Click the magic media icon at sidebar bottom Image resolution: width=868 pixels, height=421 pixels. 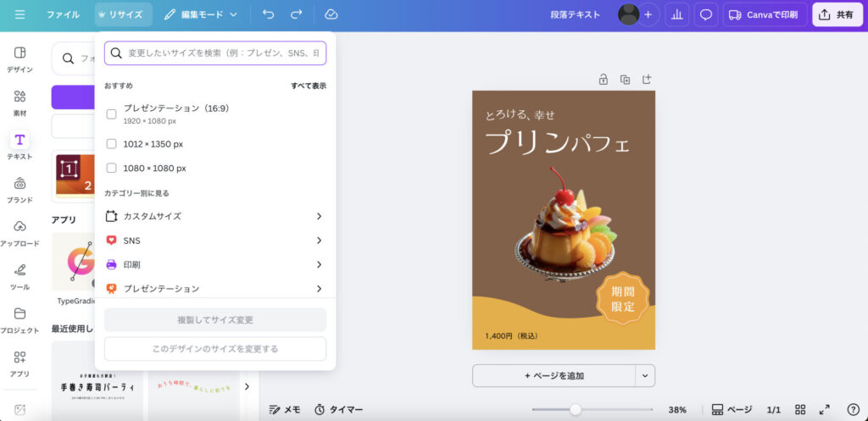tap(20, 410)
